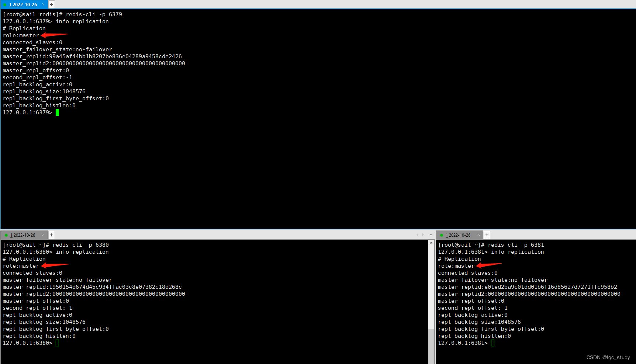
Task: Click the scroll-up arrow of the 6380 terminal
Action: pyautogui.click(x=431, y=243)
